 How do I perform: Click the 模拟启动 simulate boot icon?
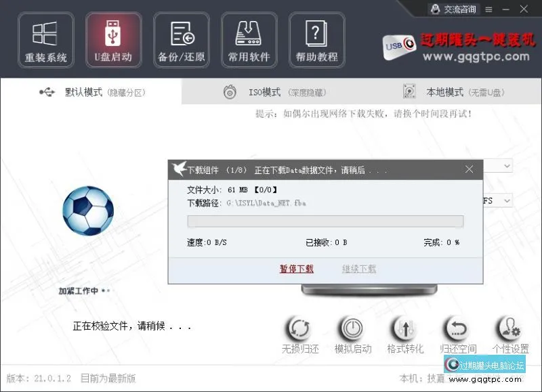click(352, 330)
